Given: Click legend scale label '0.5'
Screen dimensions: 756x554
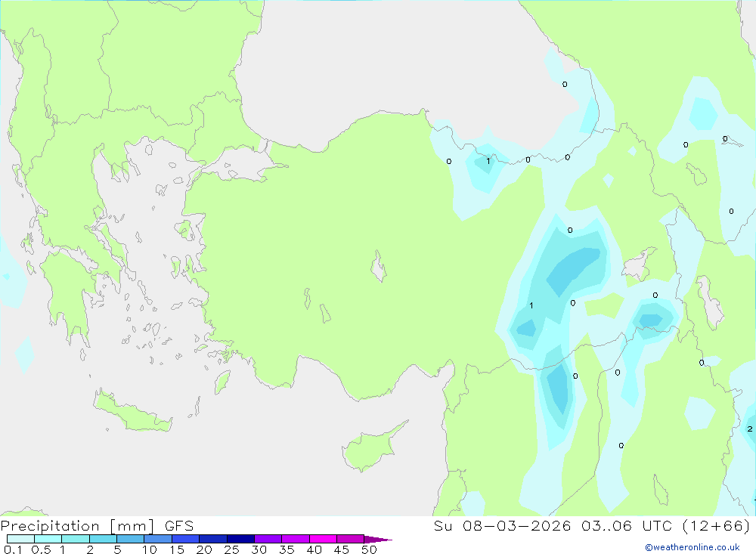Looking at the screenshot, I should pos(41,549).
